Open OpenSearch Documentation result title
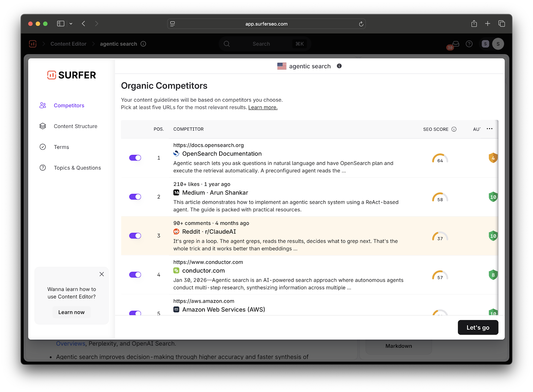 point(222,154)
